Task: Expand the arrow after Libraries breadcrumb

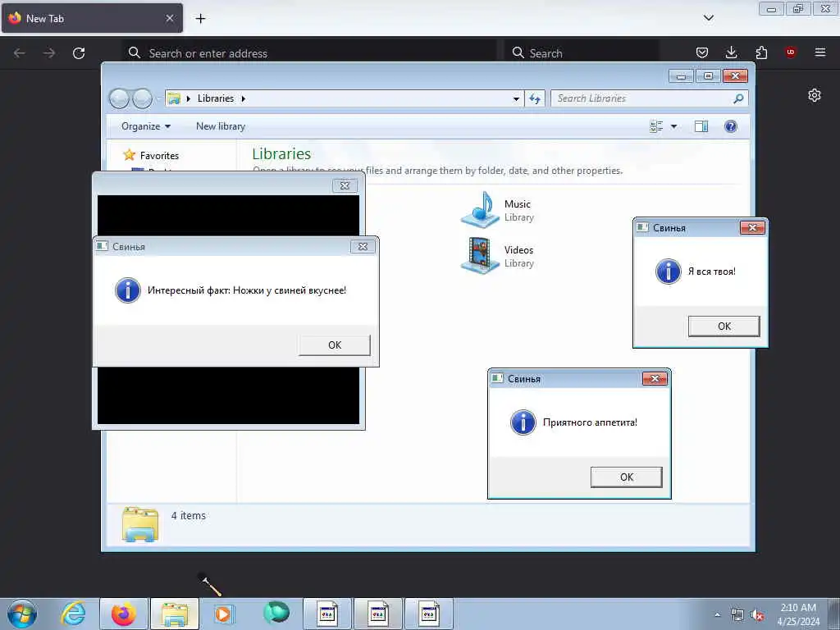Action: 243,98
